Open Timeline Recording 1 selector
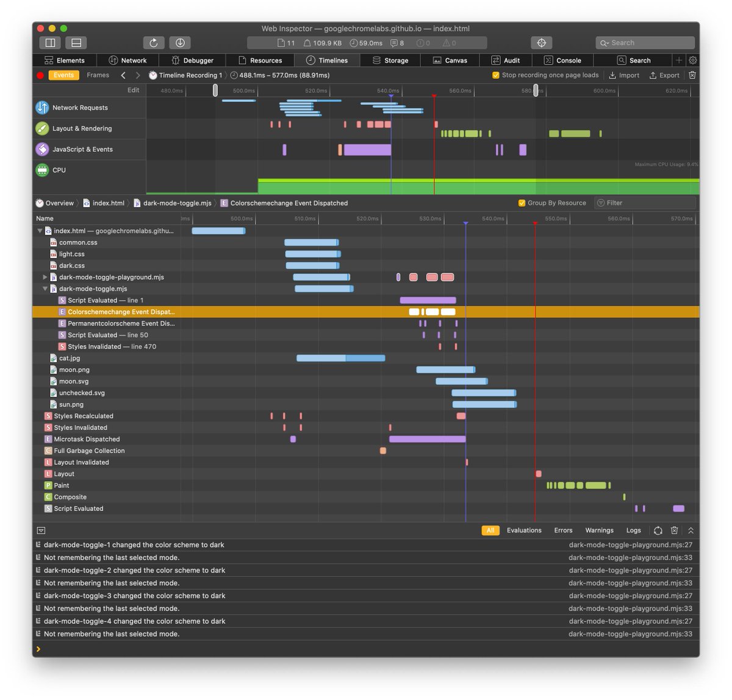Image resolution: width=732 pixels, height=700 pixels. pos(185,76)
